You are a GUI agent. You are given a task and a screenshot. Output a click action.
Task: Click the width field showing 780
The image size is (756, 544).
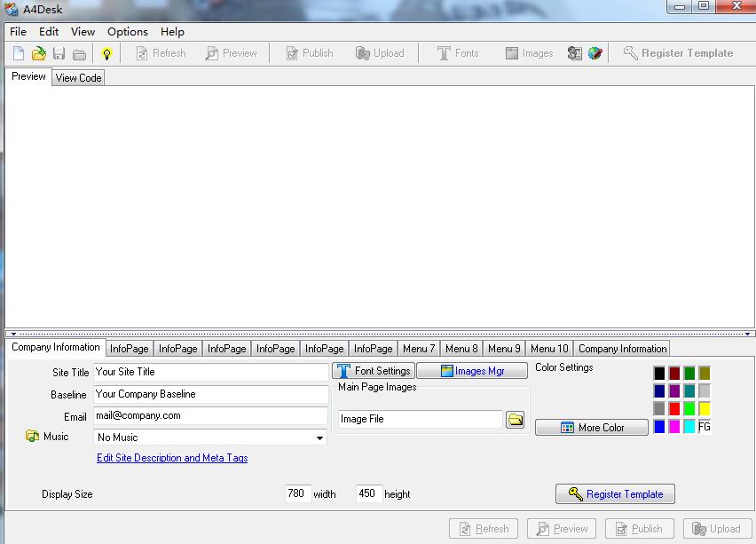[x=298, y=493]
